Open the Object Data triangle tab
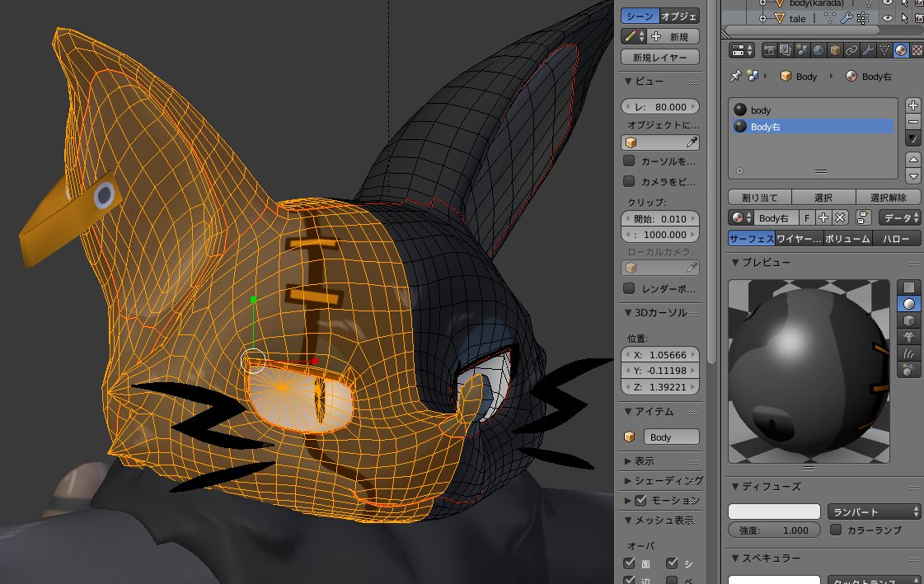924x584 pixels. (x=884, y=50)
